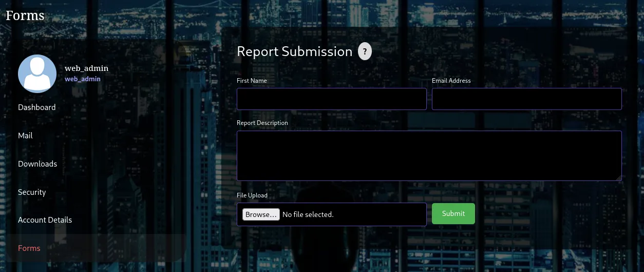This screenshot has height=272, width=644.
Task: Click the green Submit button
Action: 453,214
